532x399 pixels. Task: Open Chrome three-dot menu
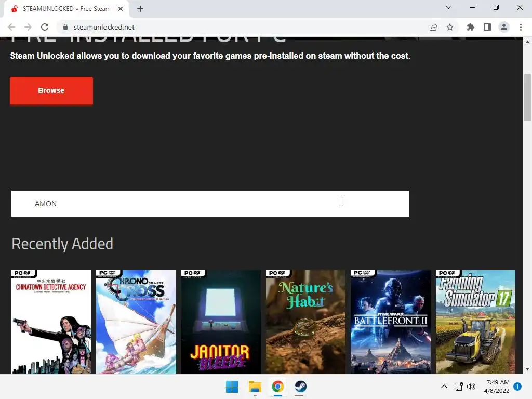pos(521,27)
